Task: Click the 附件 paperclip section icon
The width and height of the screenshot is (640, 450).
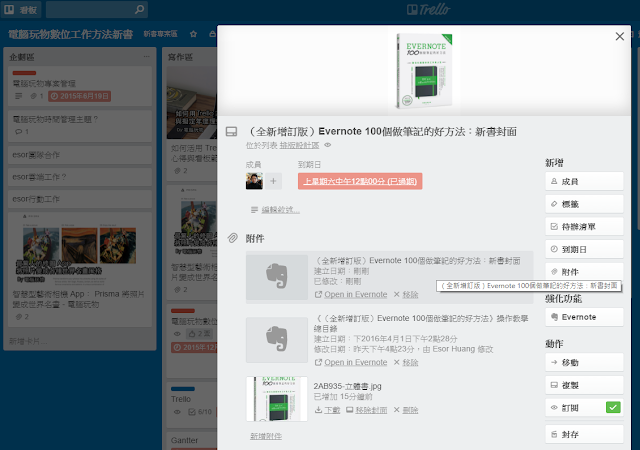Action: 232,238
